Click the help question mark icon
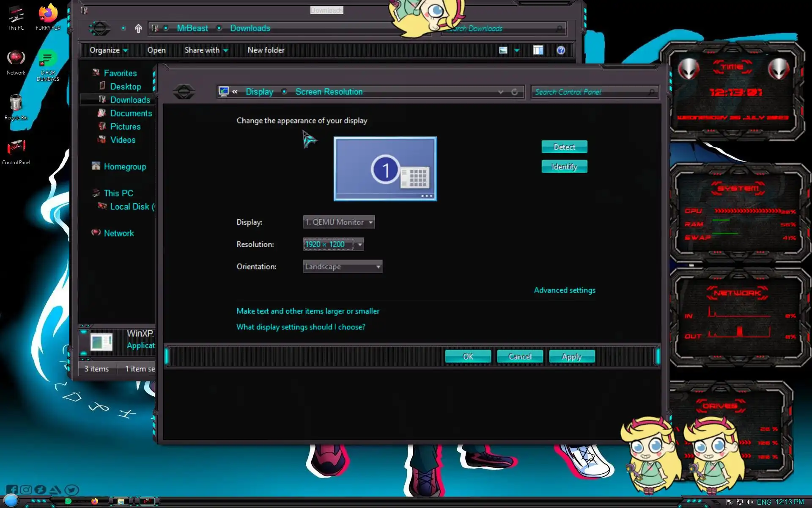Screen dimensions: 812x508 coord(561,50)
